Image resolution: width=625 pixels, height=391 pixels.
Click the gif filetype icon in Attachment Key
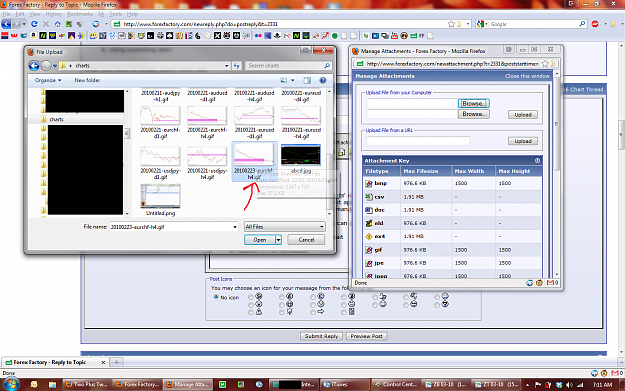(x=369, y=250)
